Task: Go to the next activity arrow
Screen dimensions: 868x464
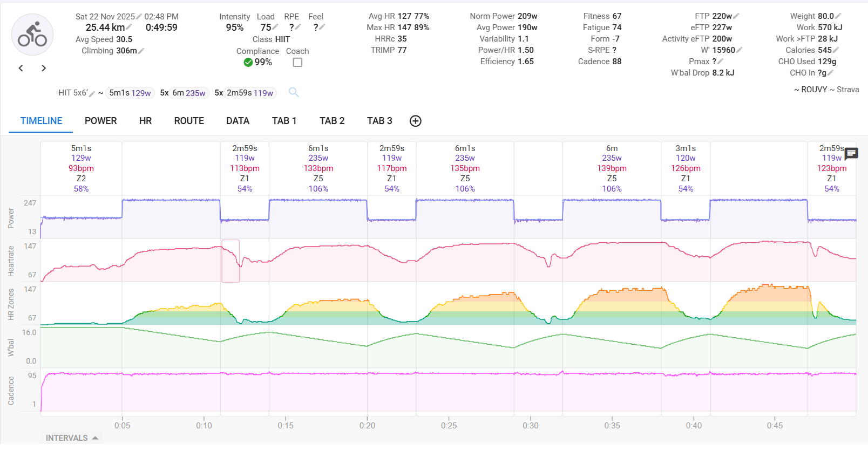Action: pyautogui.click(x=44, y=68)
